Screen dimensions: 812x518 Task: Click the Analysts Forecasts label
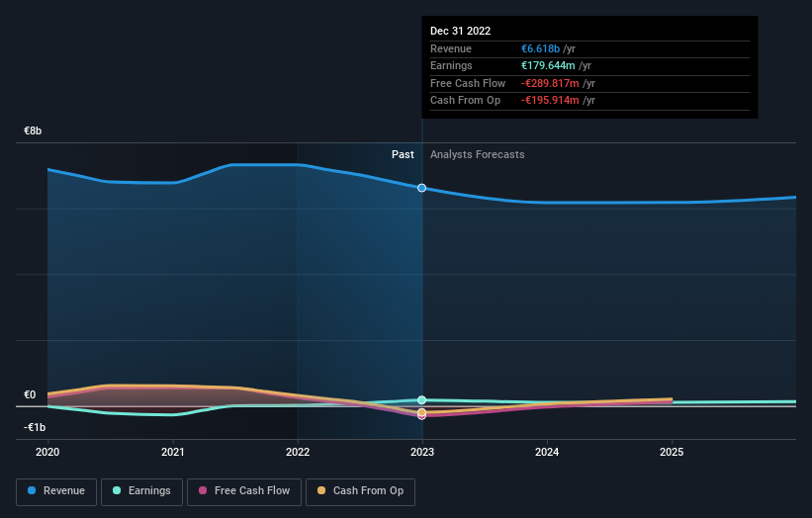pos(478,155)
